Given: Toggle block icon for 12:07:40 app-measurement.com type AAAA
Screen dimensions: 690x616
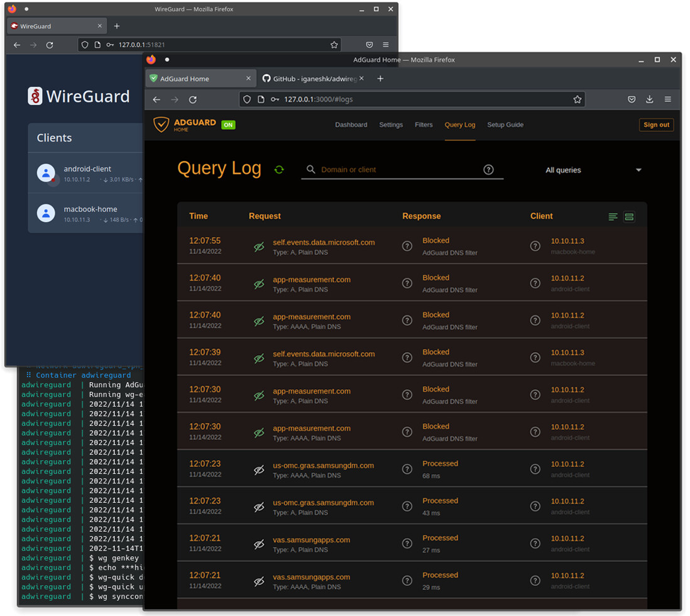Looking at the screenshot, I should point(259,321).
